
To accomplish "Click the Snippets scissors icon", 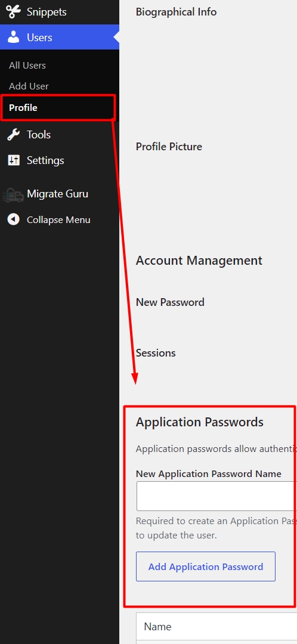I will pos(14,11).
